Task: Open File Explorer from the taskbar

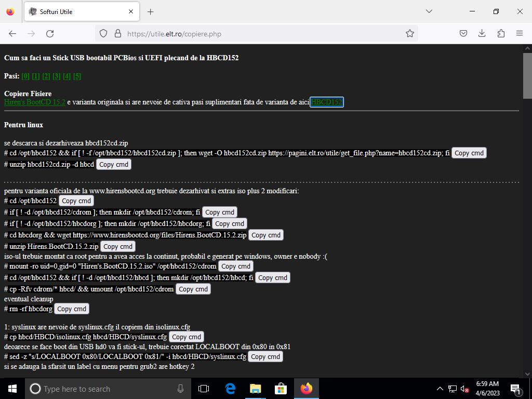Action: click(x=255, y=389)
